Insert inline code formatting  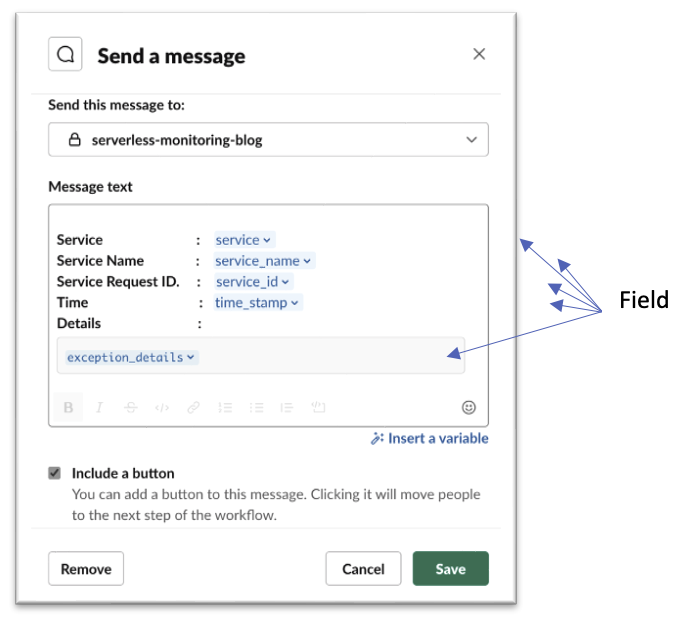pos(162,408)
